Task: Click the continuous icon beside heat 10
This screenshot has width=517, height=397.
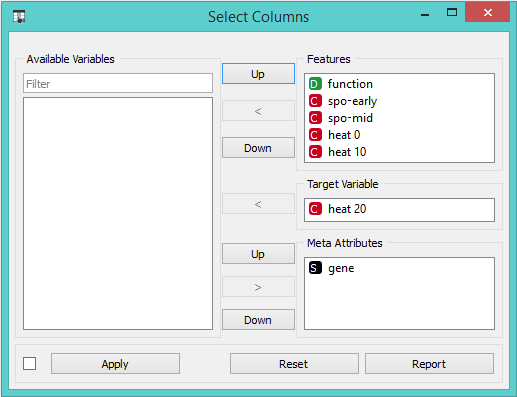Action: (x=315, y=152)
